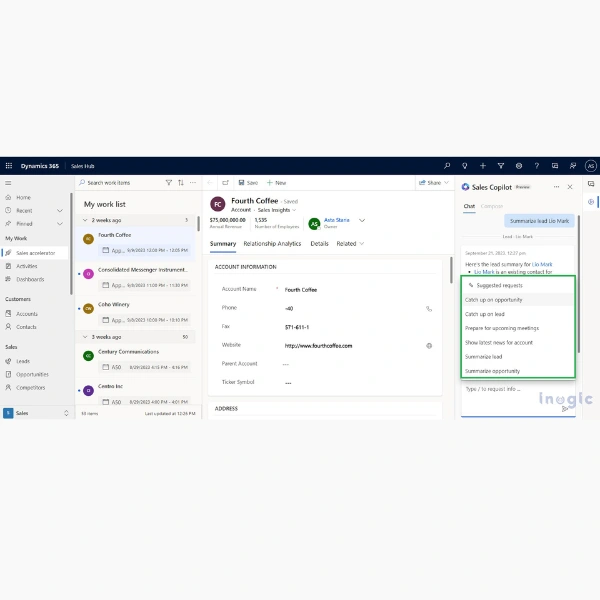Viewport: 600px width, 600px height.
Task: Open the app launcher waffle icon
Action: (x=9, y=166)
